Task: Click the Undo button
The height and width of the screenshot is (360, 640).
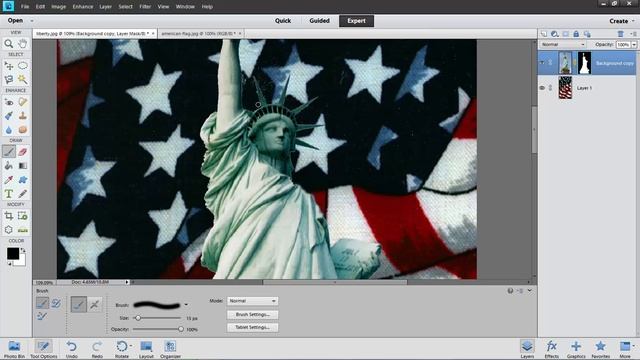Action: [72, 349]
